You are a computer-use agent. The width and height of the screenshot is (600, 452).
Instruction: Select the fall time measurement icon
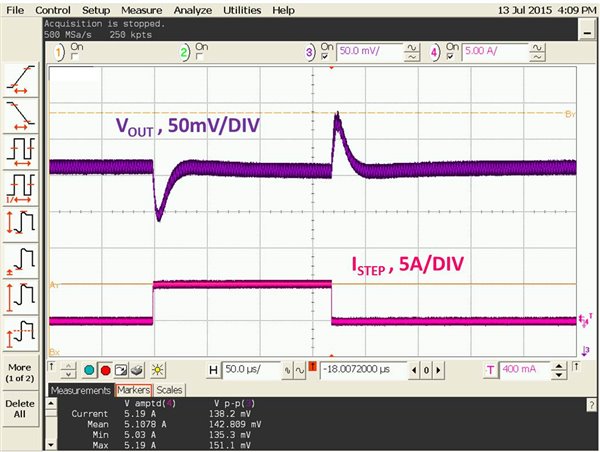[x=22, y=111]
